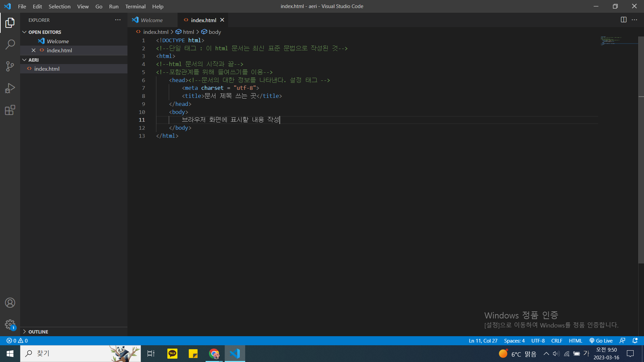The image size is (644, 362).
Task: Open Source Control panel
Action: (10, 66)
